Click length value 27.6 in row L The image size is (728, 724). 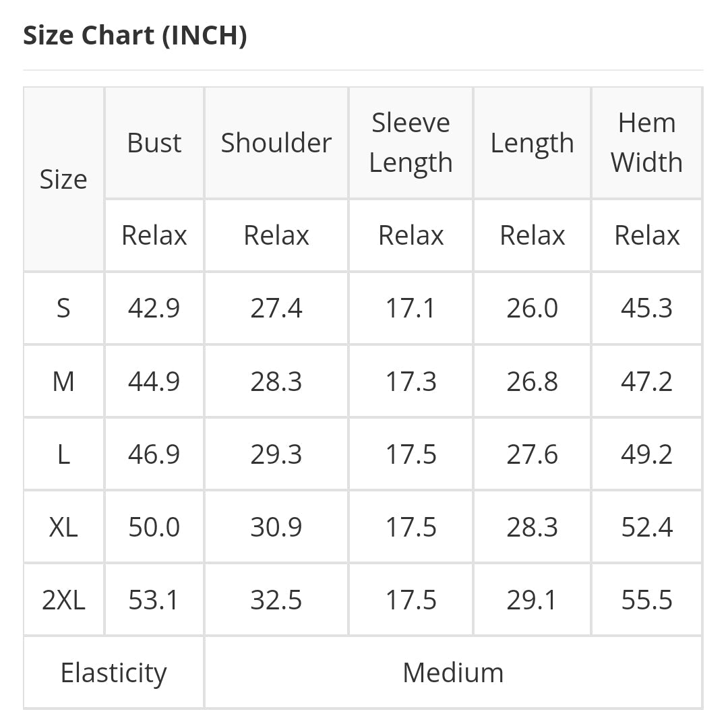pyautogui.click(x=532, y=454)
